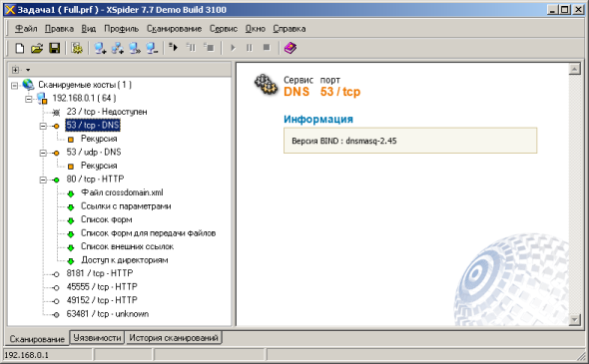
Task: Select the 45555 / tcp - HTTP row
Action: point(102,286)
